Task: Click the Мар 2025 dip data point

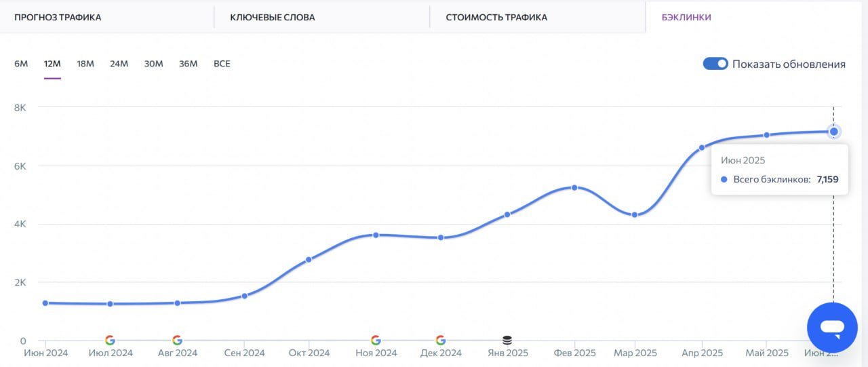Action: click(635, 215)
